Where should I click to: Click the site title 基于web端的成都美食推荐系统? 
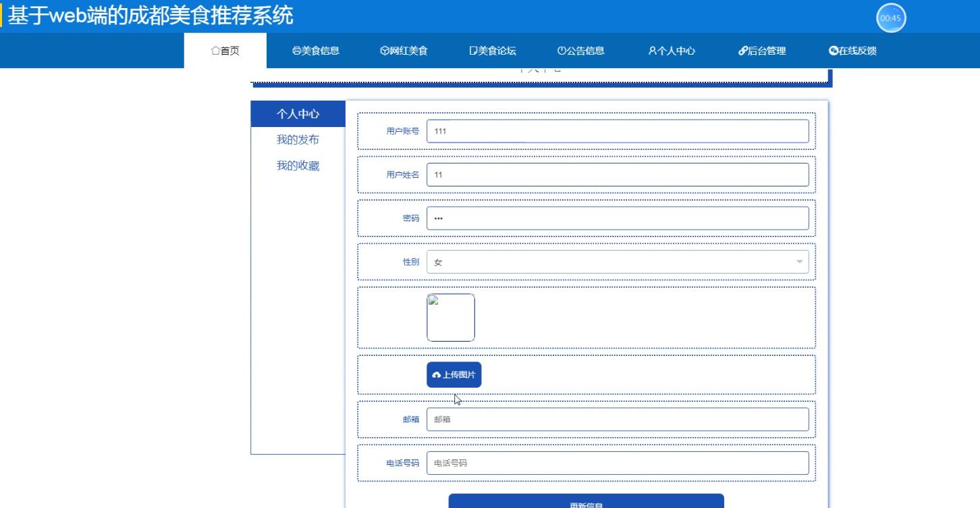coord(151,16)
